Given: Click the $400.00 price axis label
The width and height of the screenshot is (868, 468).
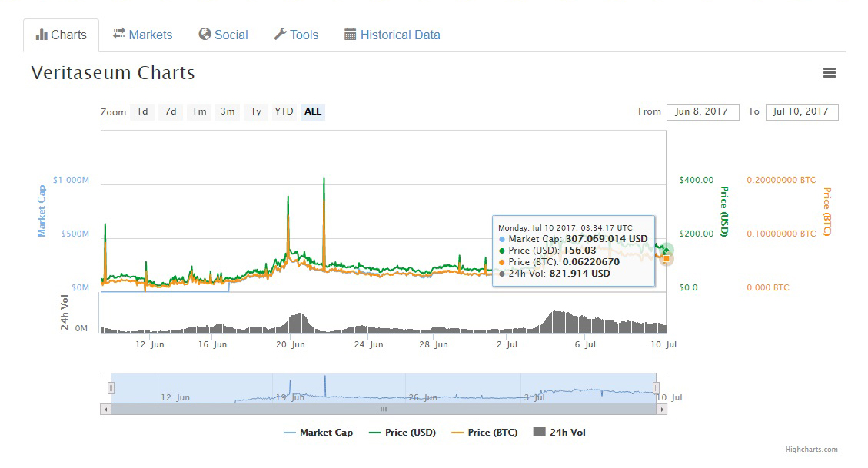Looking at the screenshot, I should click(x=697, y=180).
